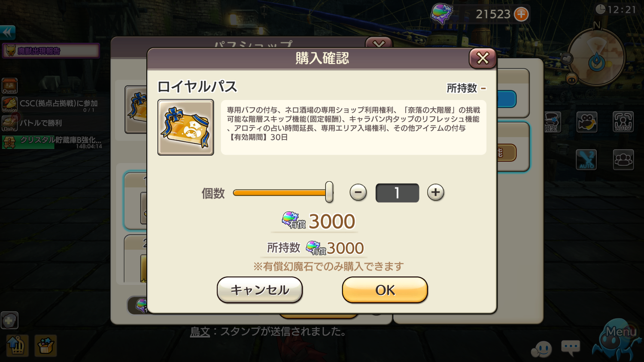Click the home base icon at bottom left
644x362 pixels.
coord(17,346)
